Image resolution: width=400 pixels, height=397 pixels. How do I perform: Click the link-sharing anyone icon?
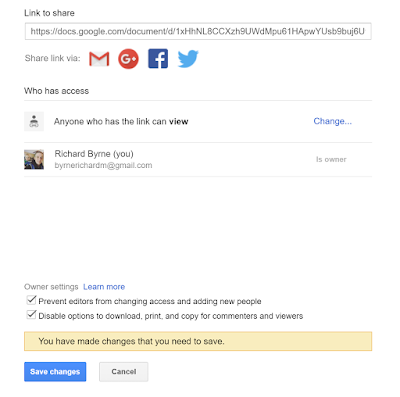click(x=34, y=121)
